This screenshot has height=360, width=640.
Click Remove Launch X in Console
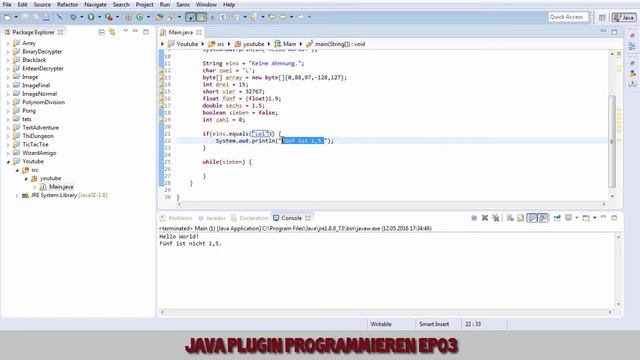485,218
